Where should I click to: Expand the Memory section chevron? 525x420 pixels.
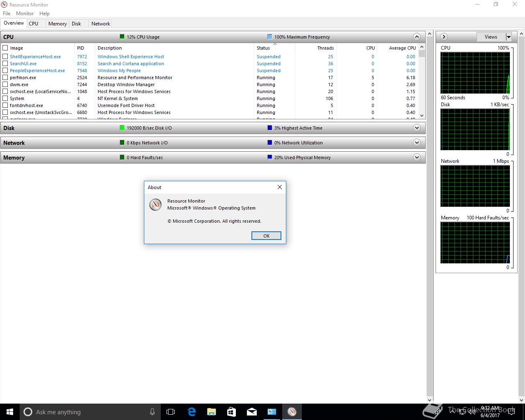417,157
